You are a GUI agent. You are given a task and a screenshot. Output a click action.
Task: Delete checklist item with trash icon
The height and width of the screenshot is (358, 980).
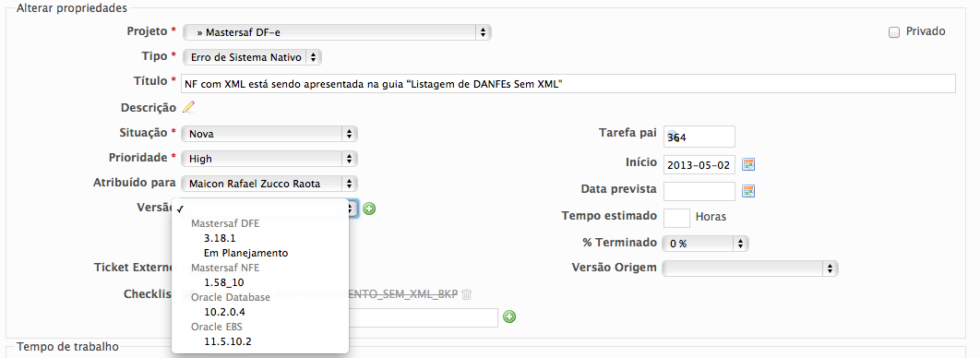466,294
